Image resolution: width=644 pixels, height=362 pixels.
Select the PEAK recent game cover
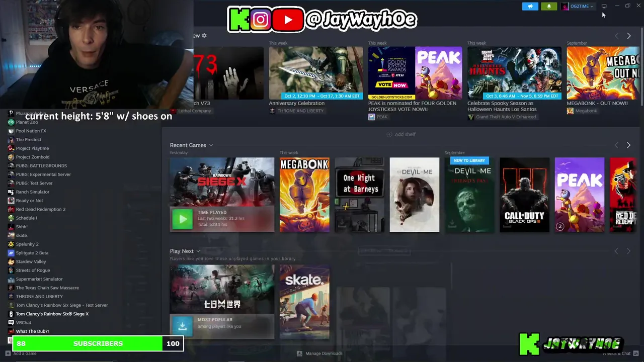pyautogui.click(x=579, y=195)
